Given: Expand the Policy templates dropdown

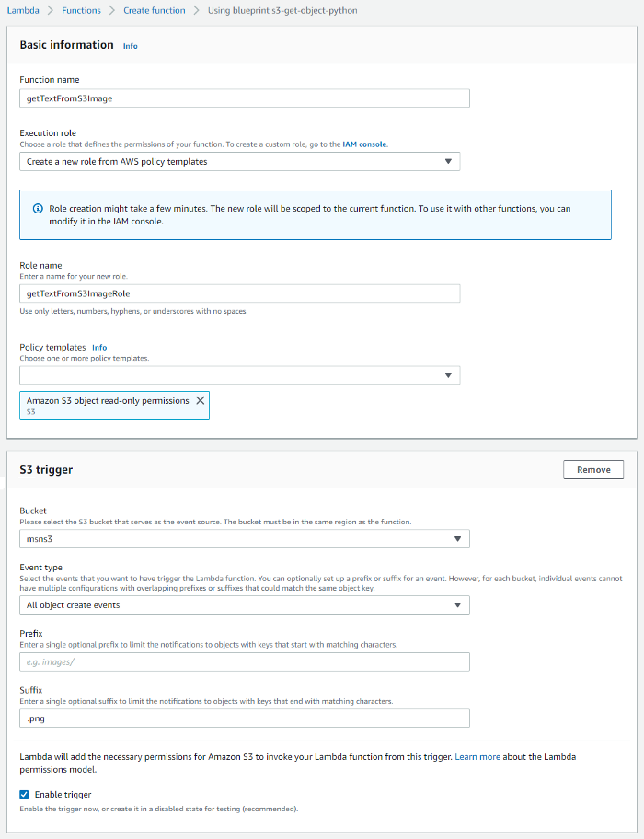Looking at the screenshot, I should click(x=239, y=375).
